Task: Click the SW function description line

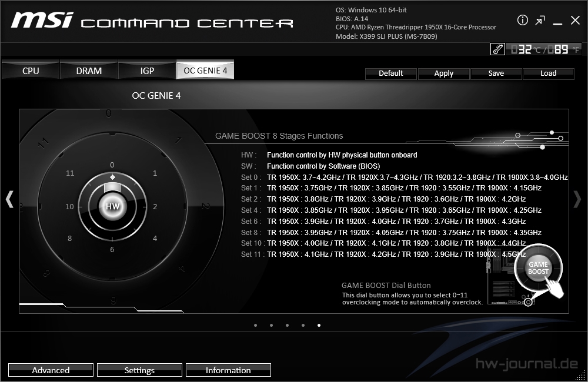Action: coord(310,166)
